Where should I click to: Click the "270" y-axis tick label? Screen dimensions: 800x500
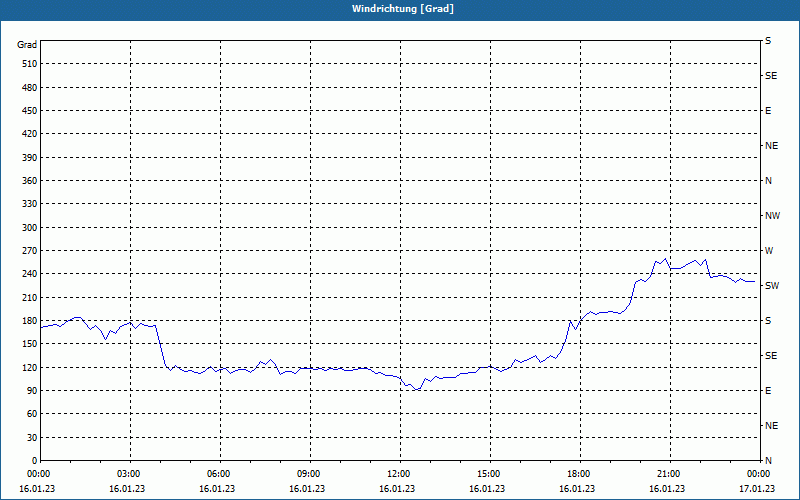30,251
